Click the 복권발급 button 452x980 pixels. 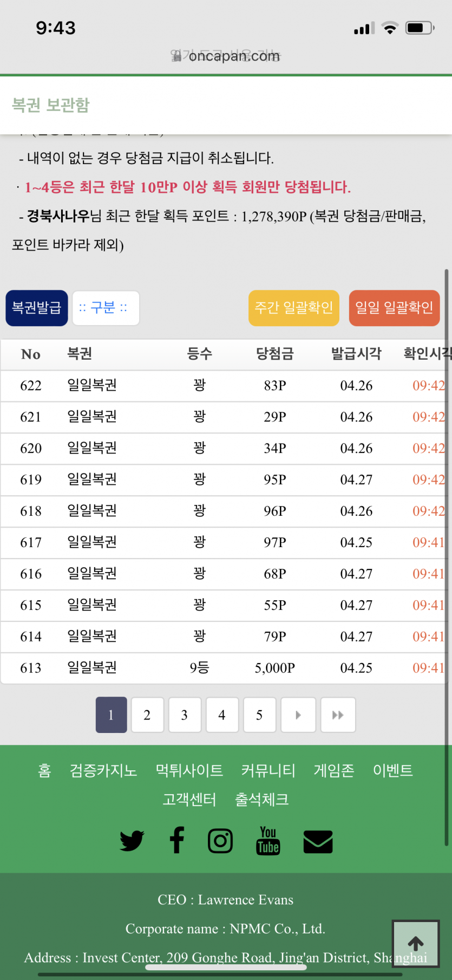pyautogui.click(x=37, y=308)
